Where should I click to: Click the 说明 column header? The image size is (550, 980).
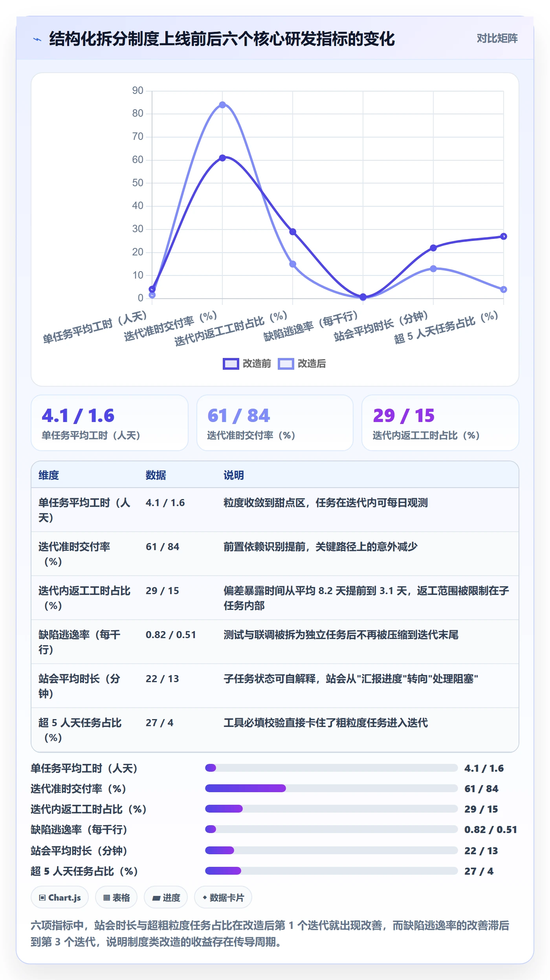[234, 475]
